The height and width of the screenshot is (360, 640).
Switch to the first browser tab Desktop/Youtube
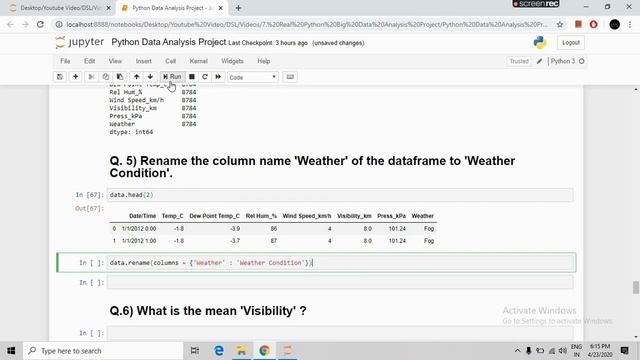(60, 8)
